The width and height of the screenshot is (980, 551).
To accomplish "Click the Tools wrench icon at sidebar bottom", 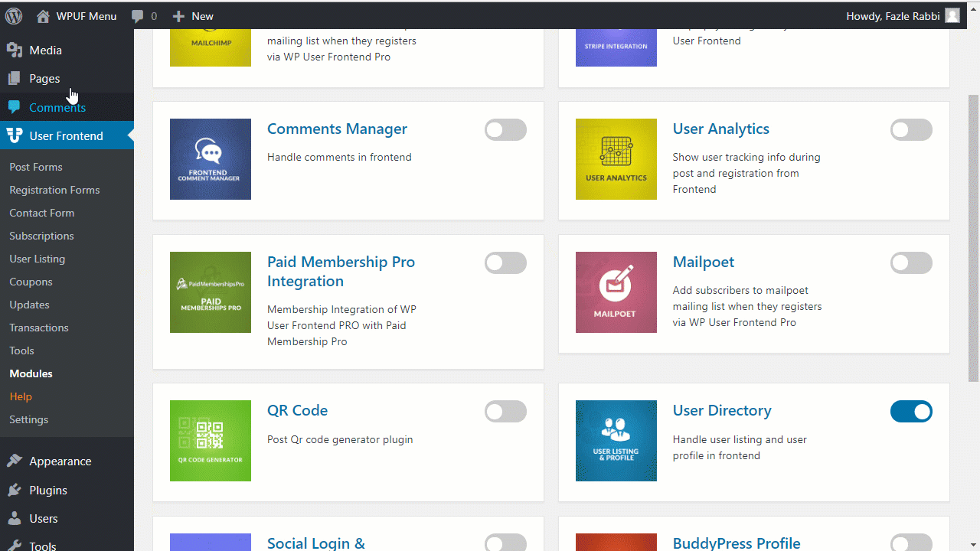I will pyautogui.click(x=15, y=546).
